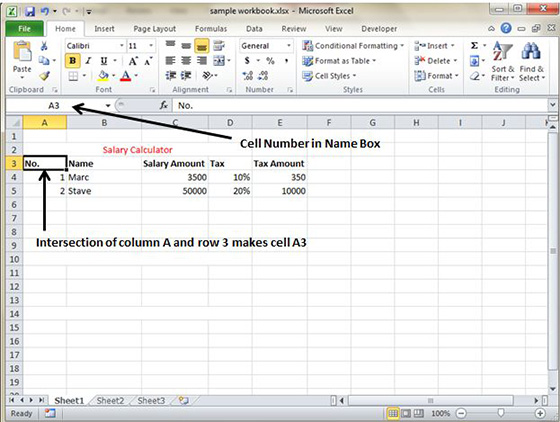The height and width of the screenshot is (422, 560).
Task: Click the Save icon in quick access toolbar
Action: coord(30,11)
